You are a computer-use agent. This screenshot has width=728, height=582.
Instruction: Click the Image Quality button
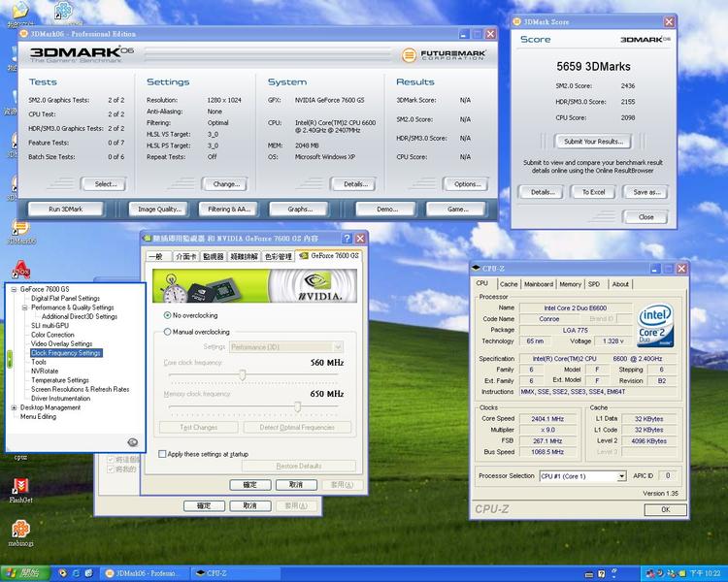click(158, 209)
